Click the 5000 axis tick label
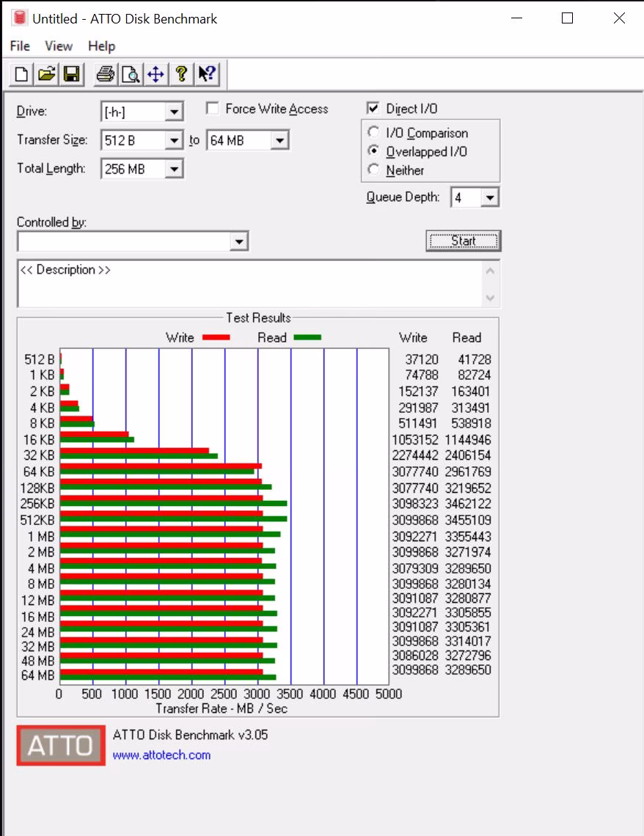 389,694
